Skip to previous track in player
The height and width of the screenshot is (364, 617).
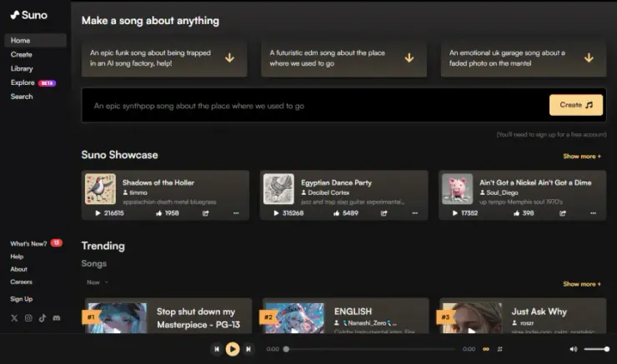coord(217,349)
